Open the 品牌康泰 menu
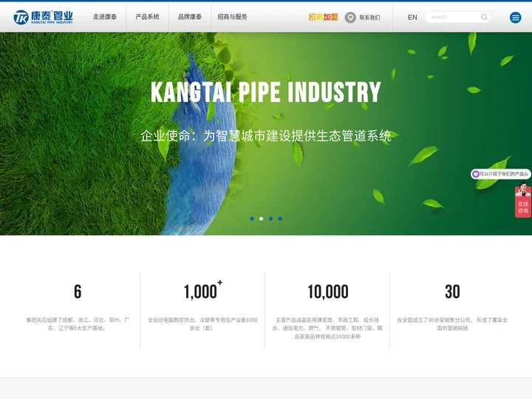 pos(190,17)
